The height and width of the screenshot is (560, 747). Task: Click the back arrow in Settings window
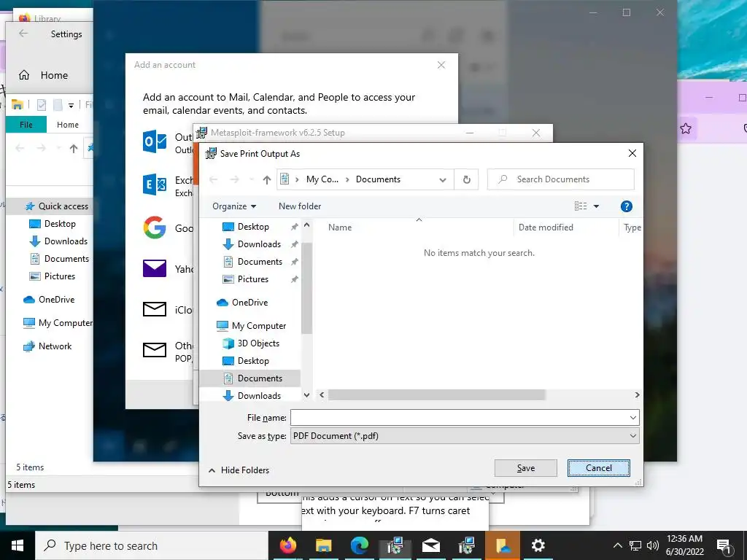[23, 34]
